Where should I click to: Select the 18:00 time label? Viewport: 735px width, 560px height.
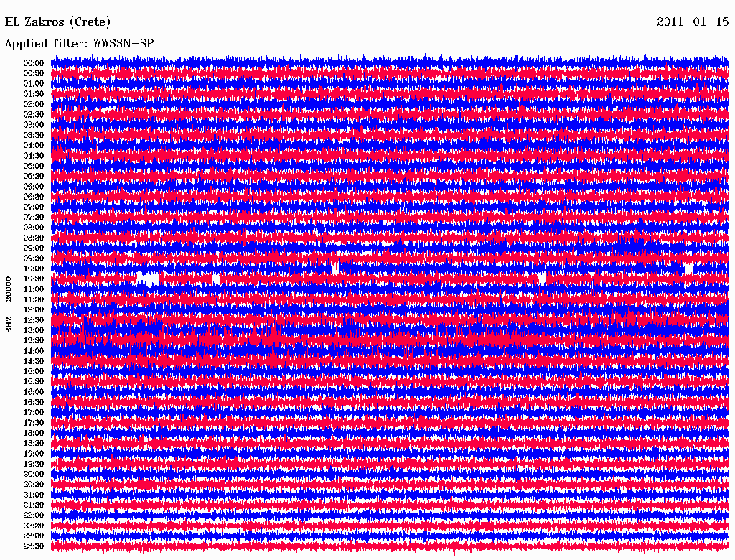pos(34,433)
